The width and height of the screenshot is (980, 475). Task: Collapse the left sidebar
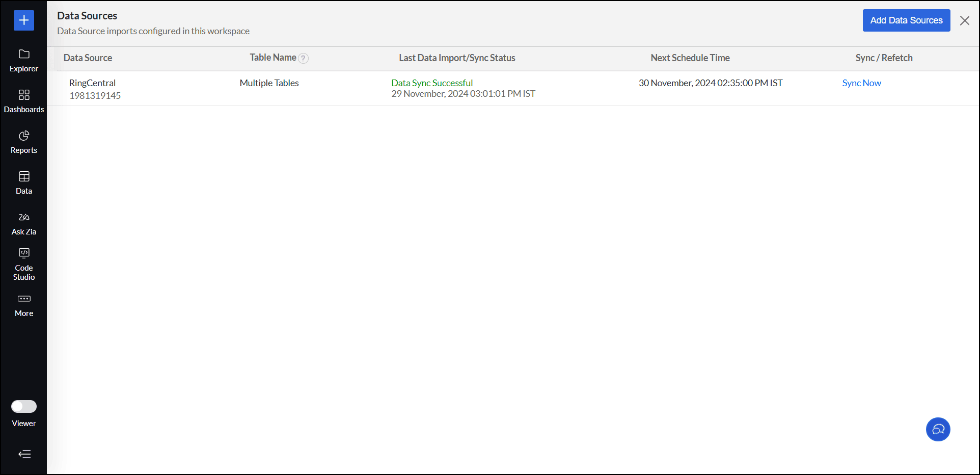pyautogui.click(x=24, y=454)
